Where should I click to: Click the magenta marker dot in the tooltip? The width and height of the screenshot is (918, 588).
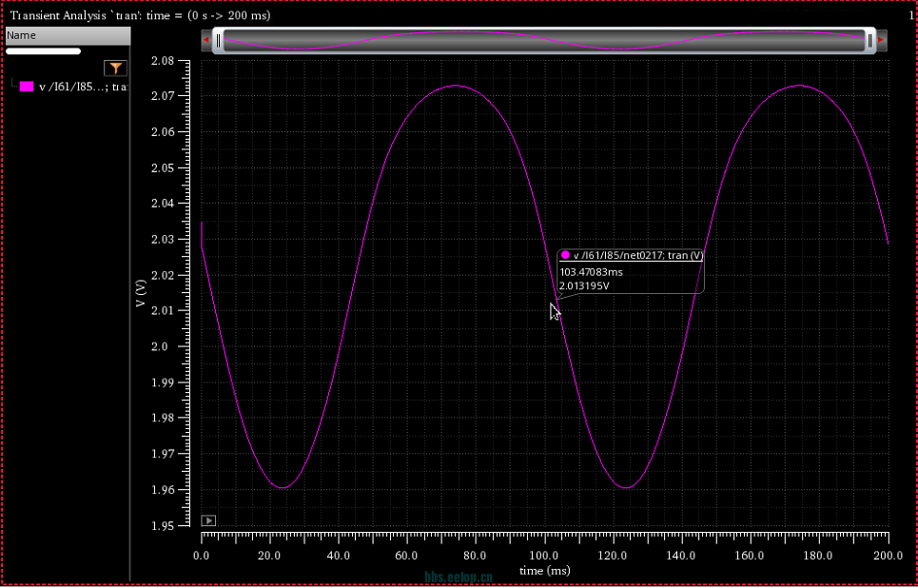click(565, 255)
